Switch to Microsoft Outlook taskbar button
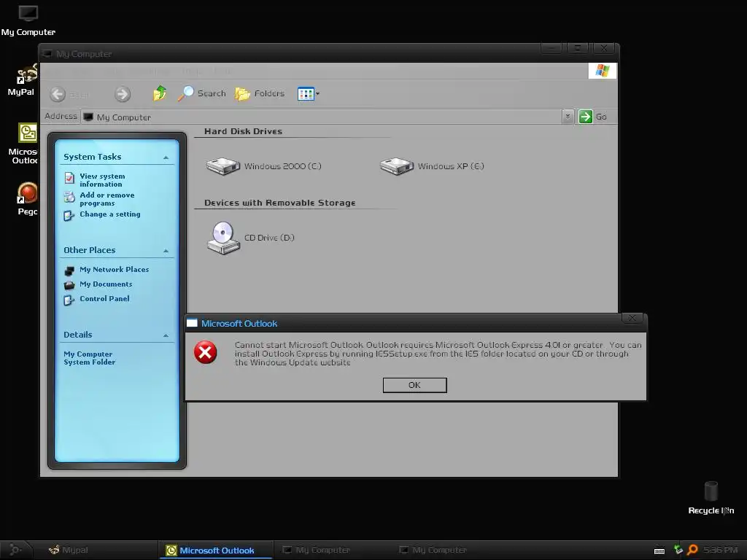Image resolution: width=747 pixels, height=560 pixels. pyautogui.click(x=216, y=550)
